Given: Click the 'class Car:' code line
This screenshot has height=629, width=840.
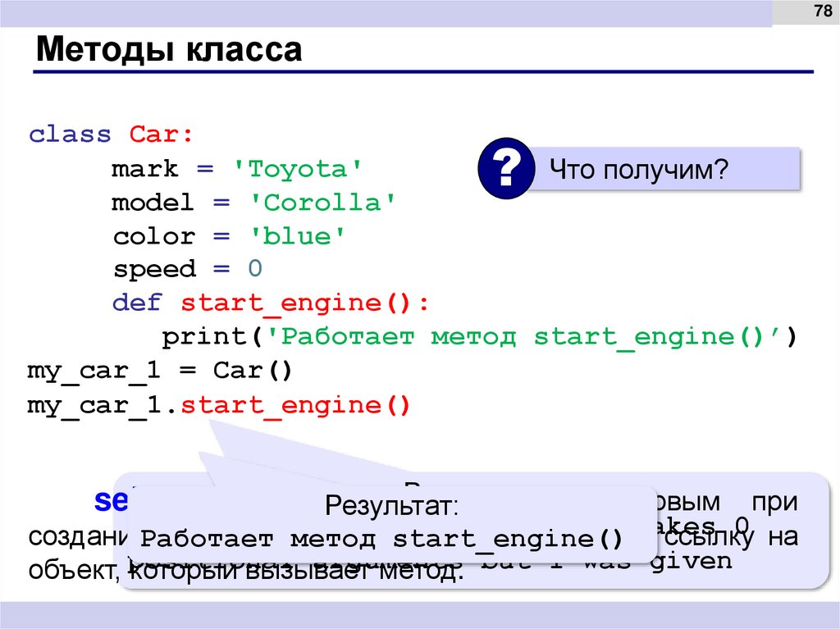Looking at the screenshot, I should pos(111,134).
